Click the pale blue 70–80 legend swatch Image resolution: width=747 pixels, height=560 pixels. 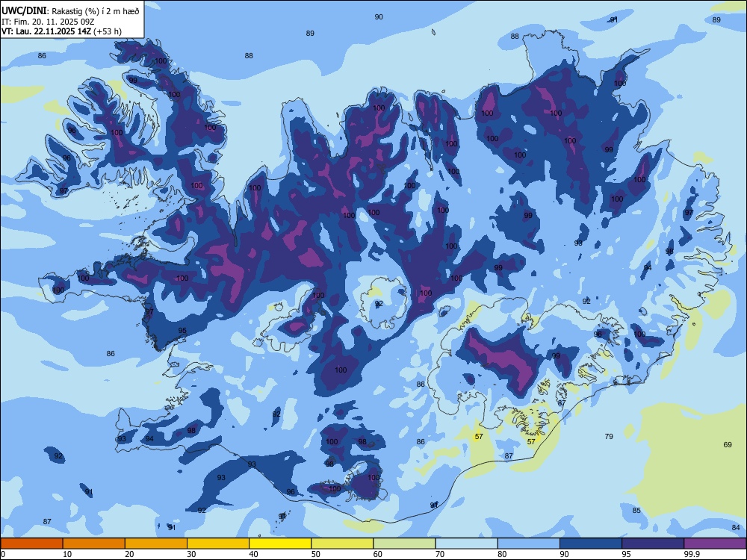pyautogui.click(x=466, y=544)
